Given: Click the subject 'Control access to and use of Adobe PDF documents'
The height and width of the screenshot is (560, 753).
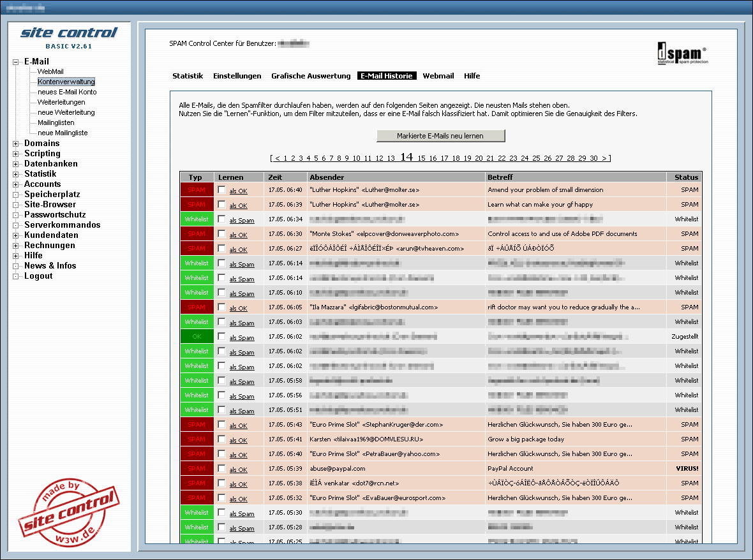Looking at the screenshot, I should [x=562, y=233].
